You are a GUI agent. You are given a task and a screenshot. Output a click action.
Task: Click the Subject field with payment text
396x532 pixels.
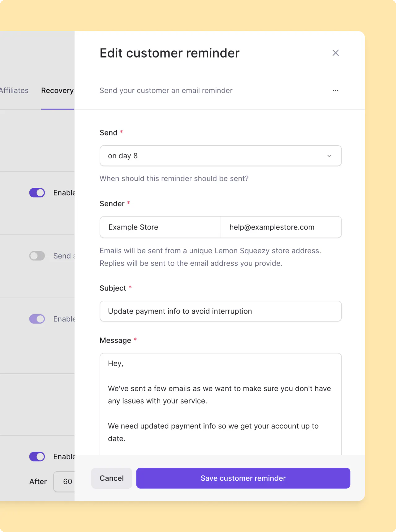[220, 311]
